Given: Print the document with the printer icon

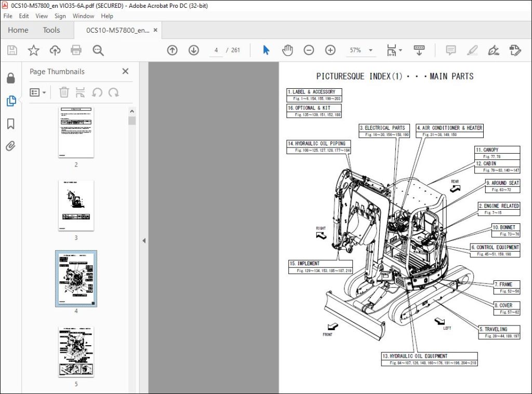Looking at the screenshot, I should [76, 50].
